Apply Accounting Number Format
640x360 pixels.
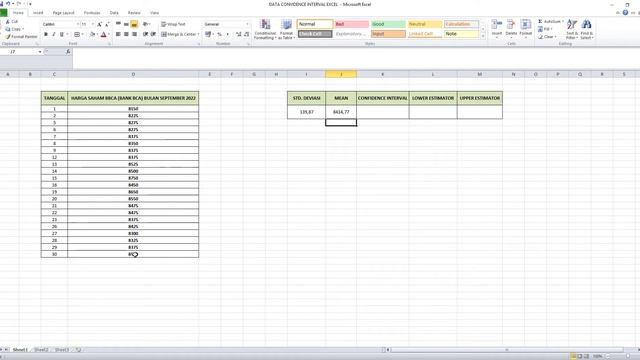pyautogui.click(x=208, y=34)
